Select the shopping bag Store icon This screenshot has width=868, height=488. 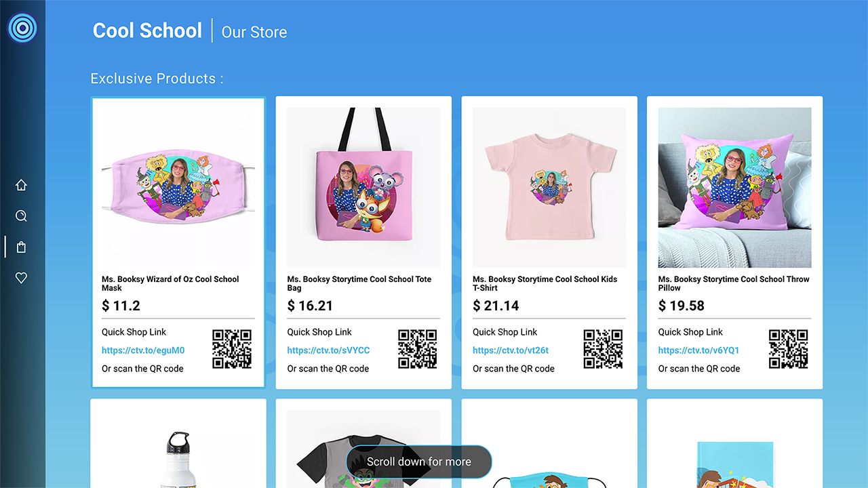(21, 247)
